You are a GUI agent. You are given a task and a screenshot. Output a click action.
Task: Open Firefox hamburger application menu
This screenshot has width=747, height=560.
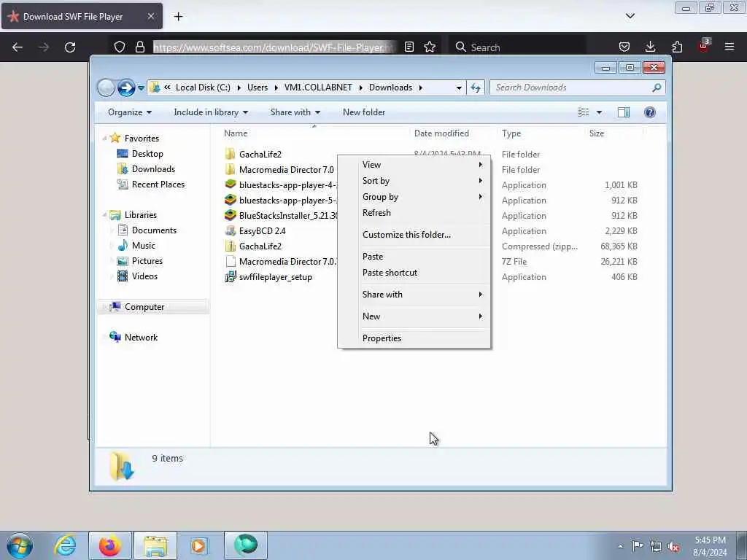click(729, 47)
